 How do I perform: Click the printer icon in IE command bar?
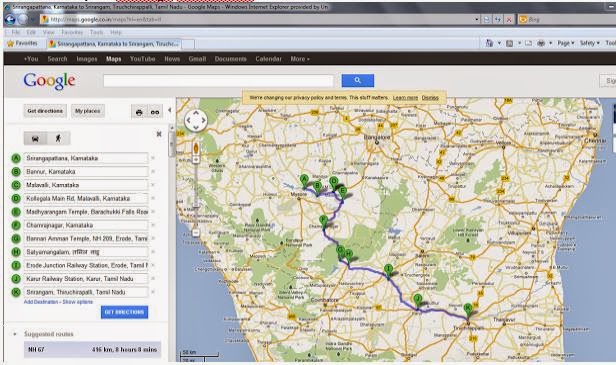(x=541, y=43)
